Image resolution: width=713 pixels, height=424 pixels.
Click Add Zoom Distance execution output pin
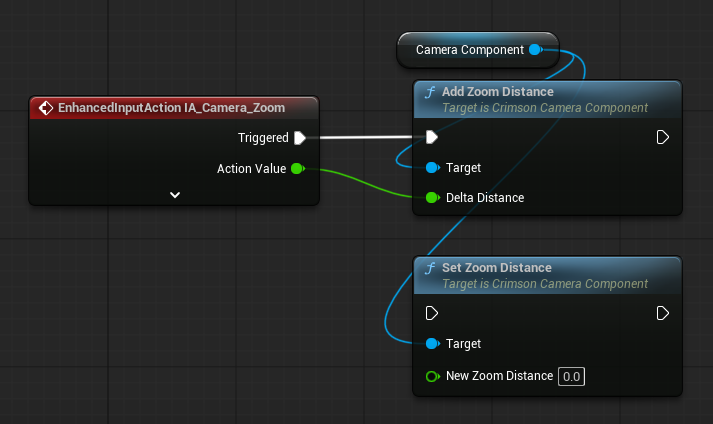pos(663,137)
